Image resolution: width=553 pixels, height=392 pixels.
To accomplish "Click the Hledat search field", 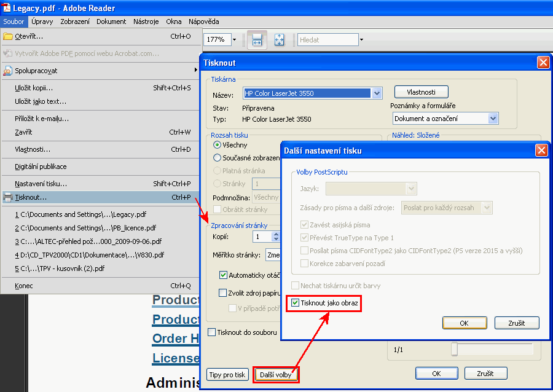I will coord(328,40).
